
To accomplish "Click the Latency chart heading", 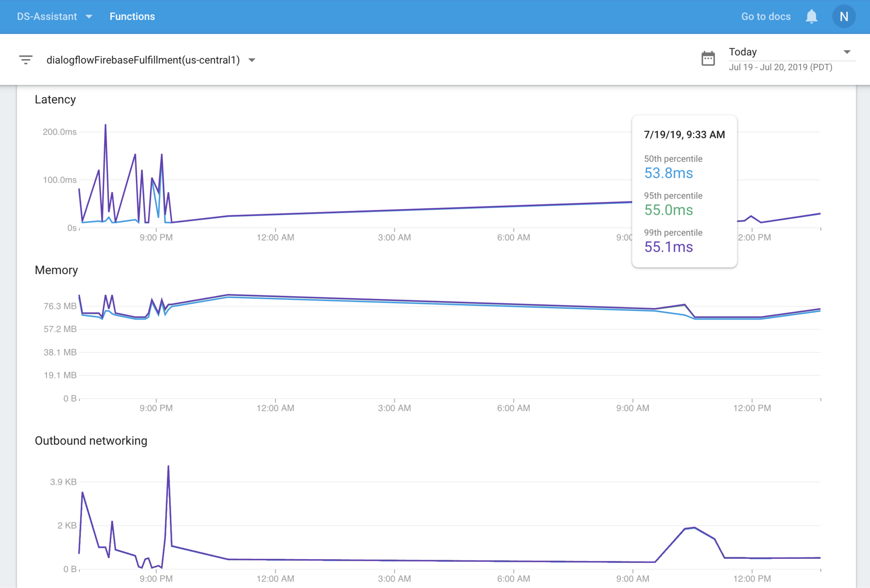I will [x=55, y=99].
